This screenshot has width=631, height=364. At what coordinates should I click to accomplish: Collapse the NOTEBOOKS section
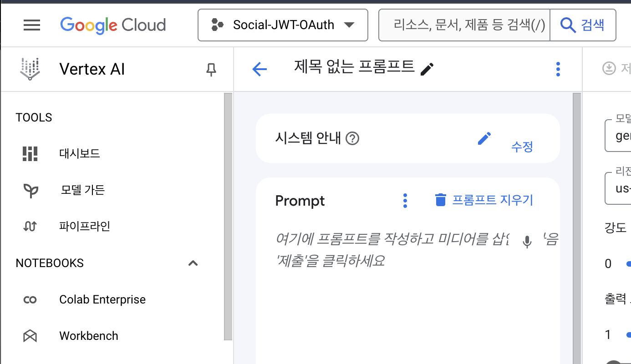click(x=193, y=263)
